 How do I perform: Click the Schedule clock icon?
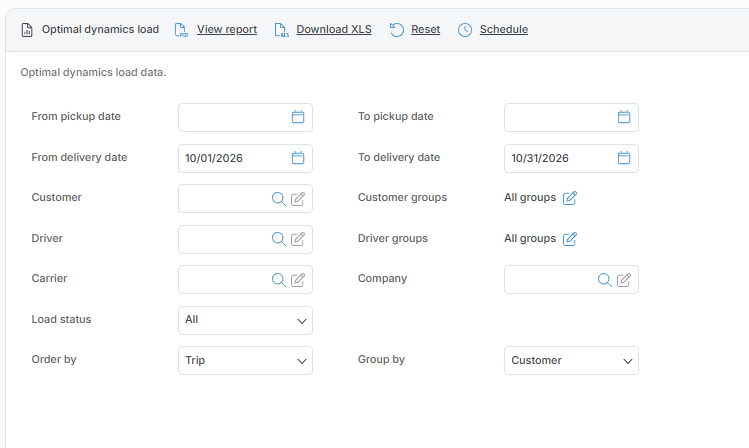(x=465, y=30)
